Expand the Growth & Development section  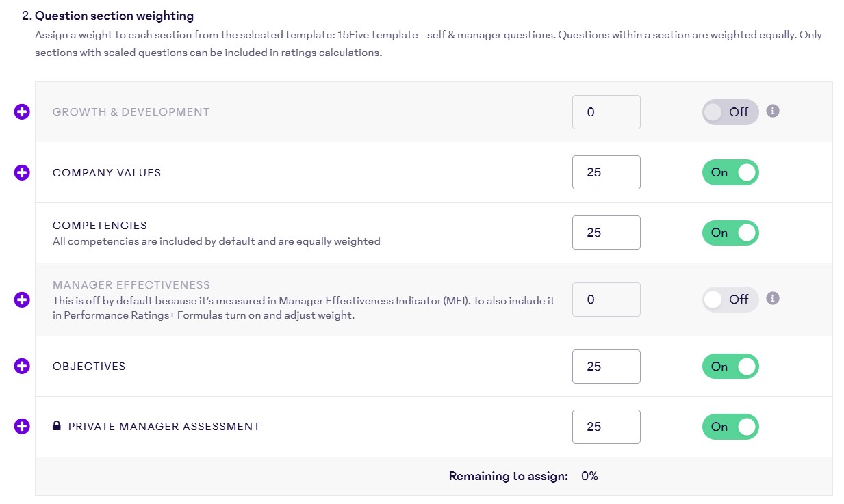[22, 112]
